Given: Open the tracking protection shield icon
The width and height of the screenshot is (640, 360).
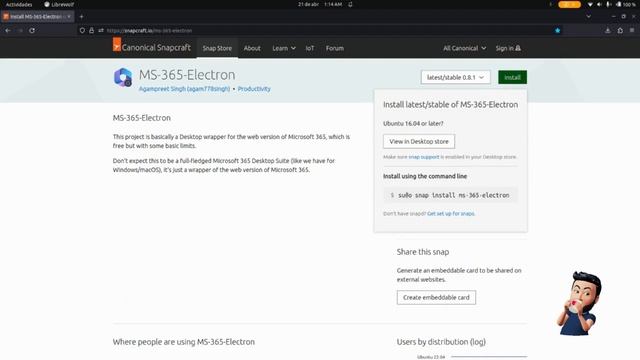Looking at the screenshot, I should [82, 31].
